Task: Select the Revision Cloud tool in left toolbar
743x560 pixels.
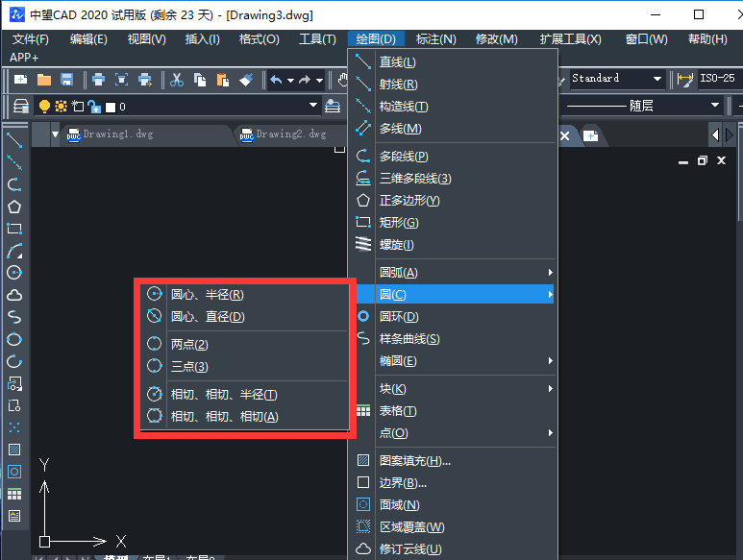Action: (x=14, y=295)
